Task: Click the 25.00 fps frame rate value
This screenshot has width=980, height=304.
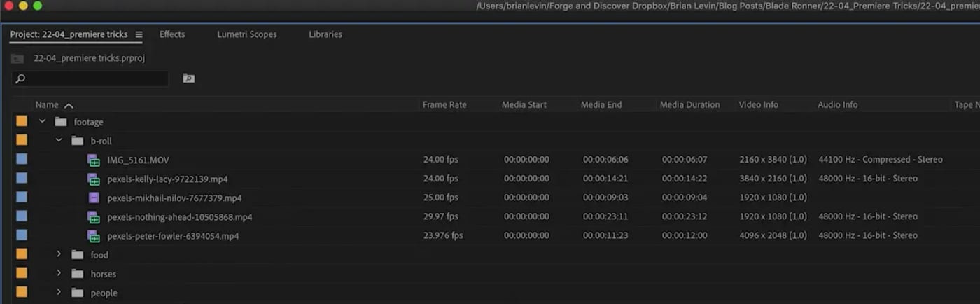Action: (440, 198)
